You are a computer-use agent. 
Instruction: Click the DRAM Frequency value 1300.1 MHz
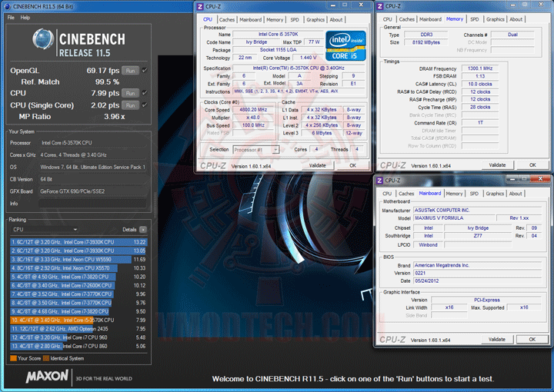[480, 68]
